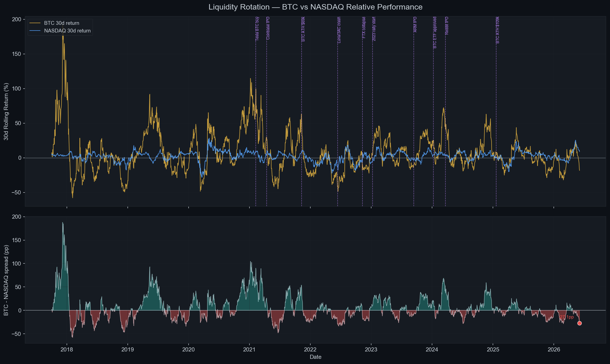The image size is (610, 364).
Task: Click the Reddit IPO event label
Action: pyautogui.click(x=447, y=26)
